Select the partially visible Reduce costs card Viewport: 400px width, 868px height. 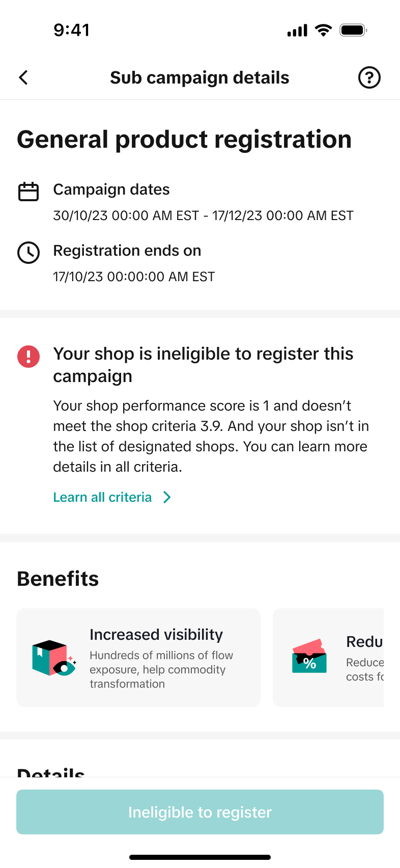click(x=328, y=658)
